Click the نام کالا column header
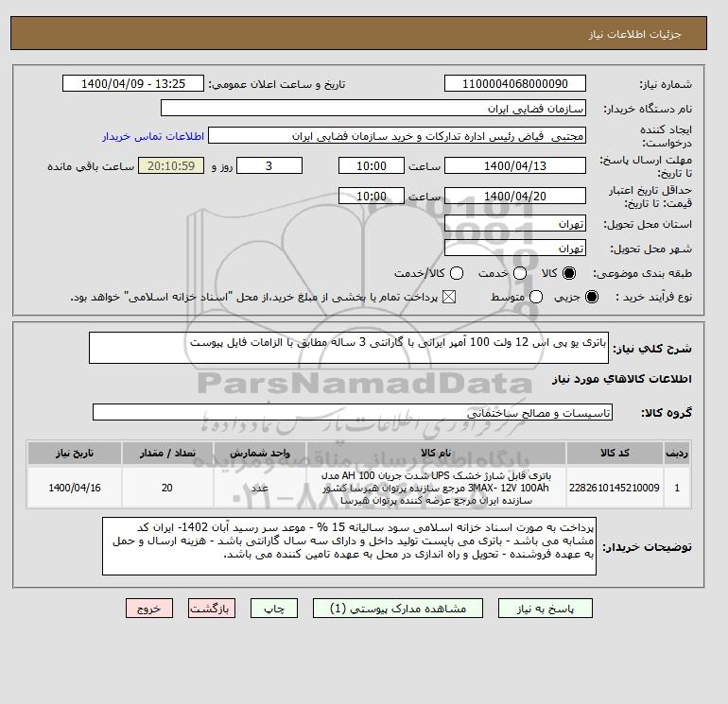 (436, 453)
